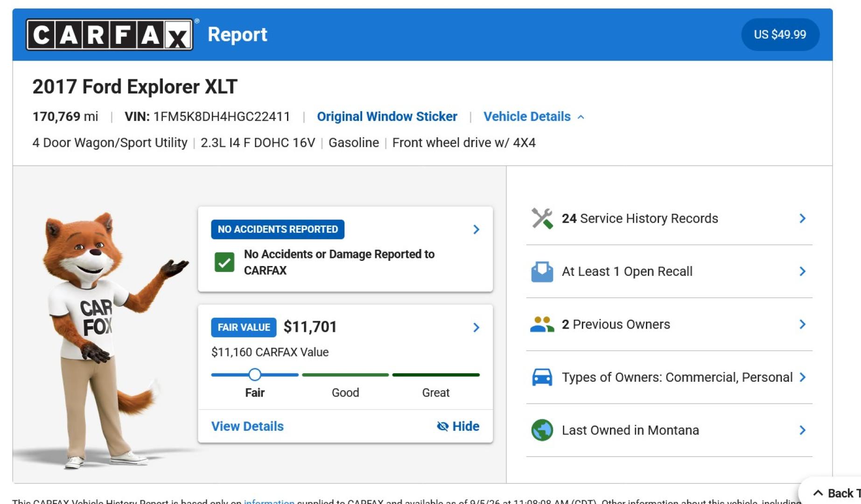This screenshot has width=861, height=504.
Task: Click the 4 Door Wagon/Sport Utility text
Action: click(x=110, y=143)
